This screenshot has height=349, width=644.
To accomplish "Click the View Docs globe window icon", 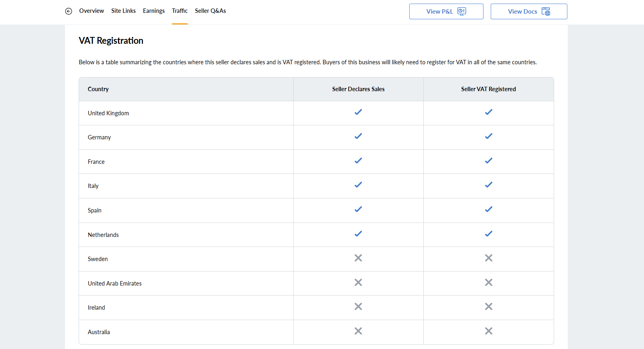I will click(x=546, y=12).
